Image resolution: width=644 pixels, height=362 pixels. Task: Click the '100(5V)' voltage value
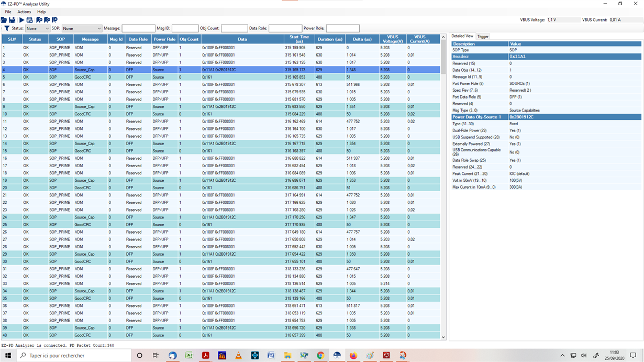[516, 180]
